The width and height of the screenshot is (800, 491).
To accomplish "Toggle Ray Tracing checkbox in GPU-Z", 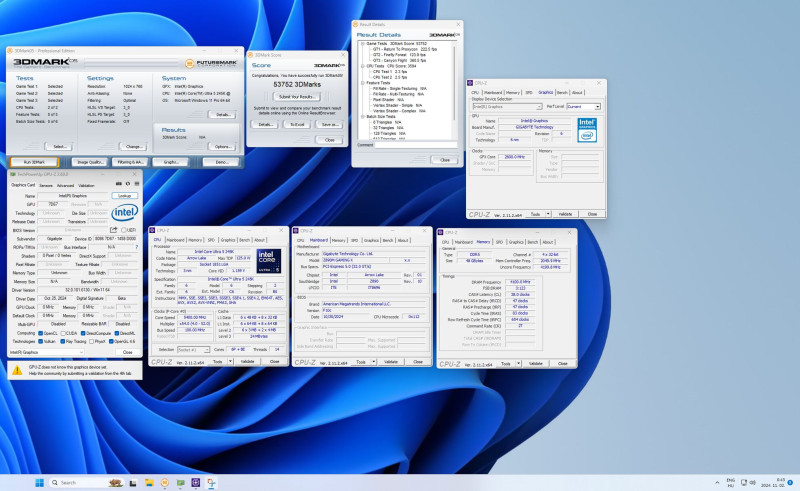I will coord(62,341).
